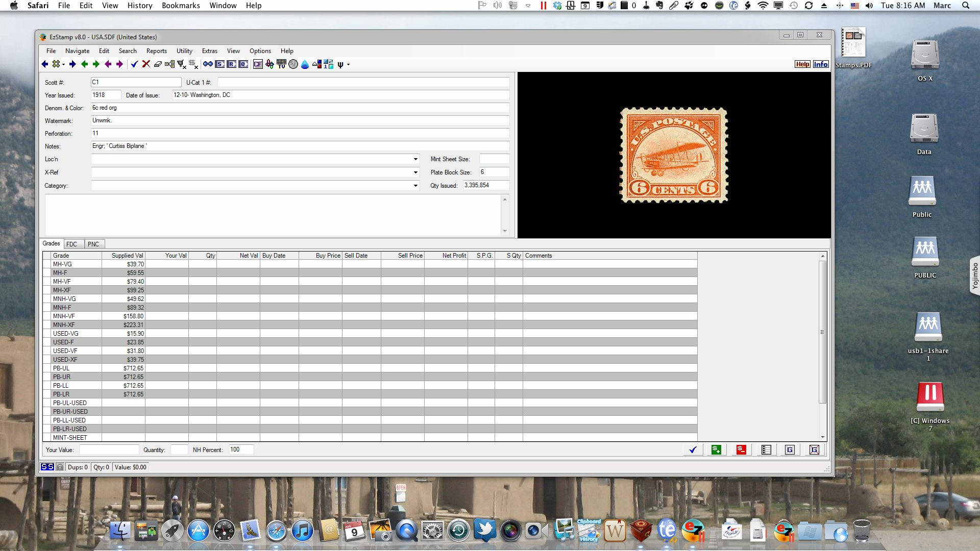
Task: Click the R toolbar icon
Action: [231, 64]
